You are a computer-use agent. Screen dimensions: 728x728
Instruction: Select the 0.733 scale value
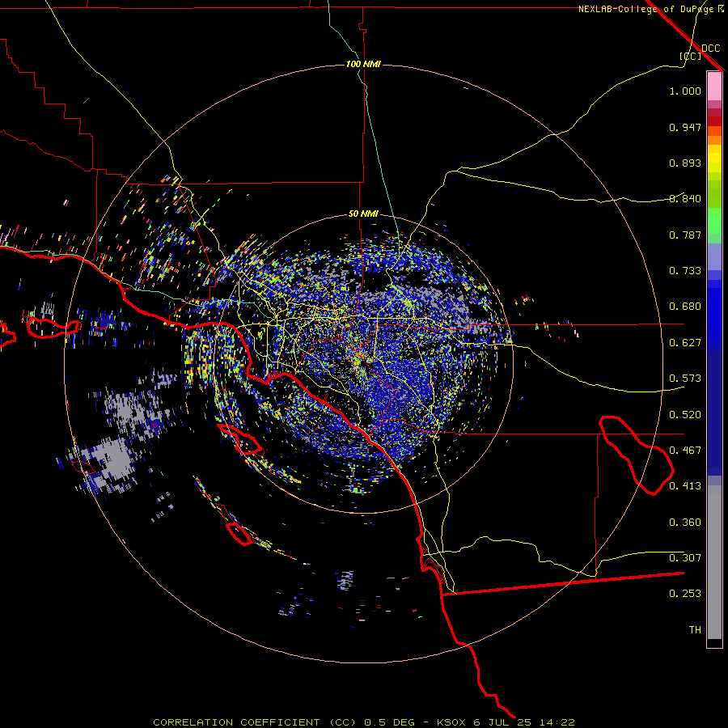(x=685, y=271)
